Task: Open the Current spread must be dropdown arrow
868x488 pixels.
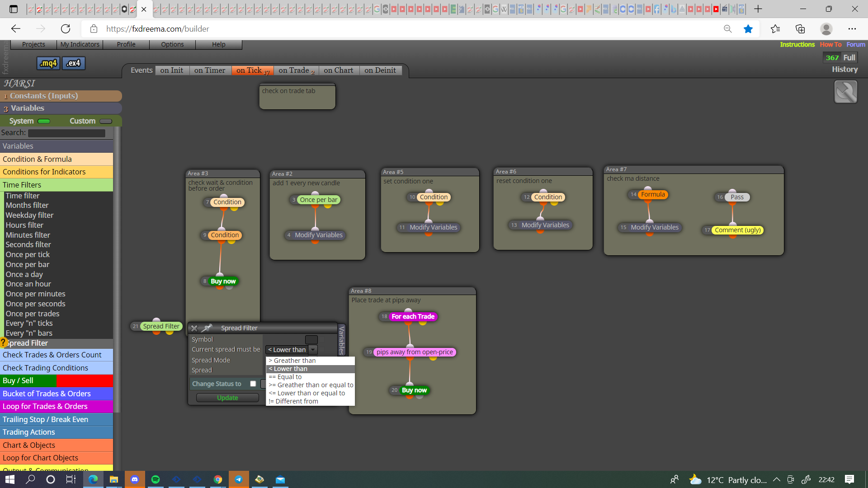Action: [313, 350]
